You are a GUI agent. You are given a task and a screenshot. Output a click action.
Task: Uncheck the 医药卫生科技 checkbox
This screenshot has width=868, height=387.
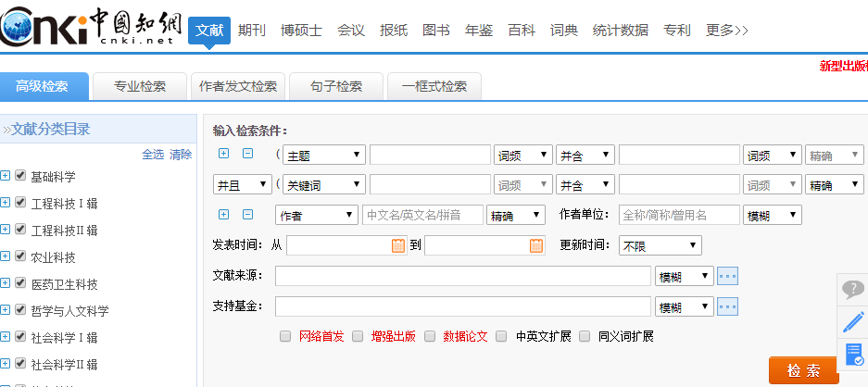point(20,283)
